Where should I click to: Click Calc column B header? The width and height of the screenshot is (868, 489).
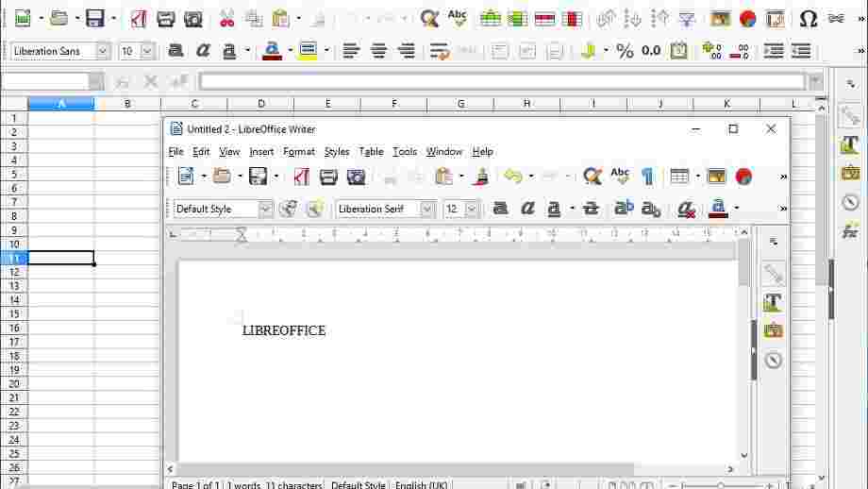point(127,104)
